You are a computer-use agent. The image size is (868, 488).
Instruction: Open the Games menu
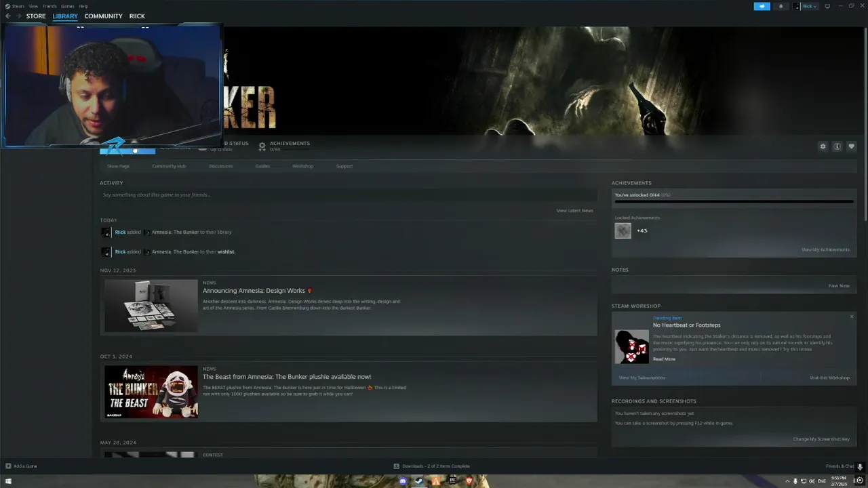(x=68, y=6)
